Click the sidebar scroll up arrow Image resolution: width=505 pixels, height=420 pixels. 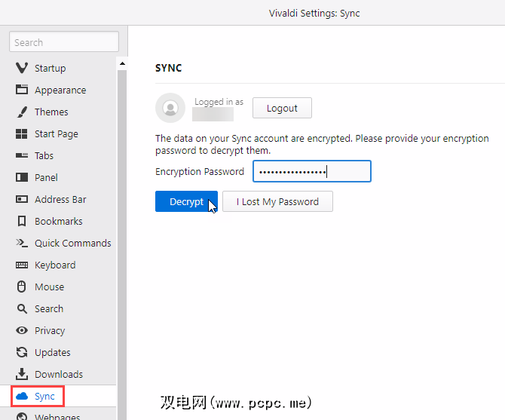[x=122, y=63]
